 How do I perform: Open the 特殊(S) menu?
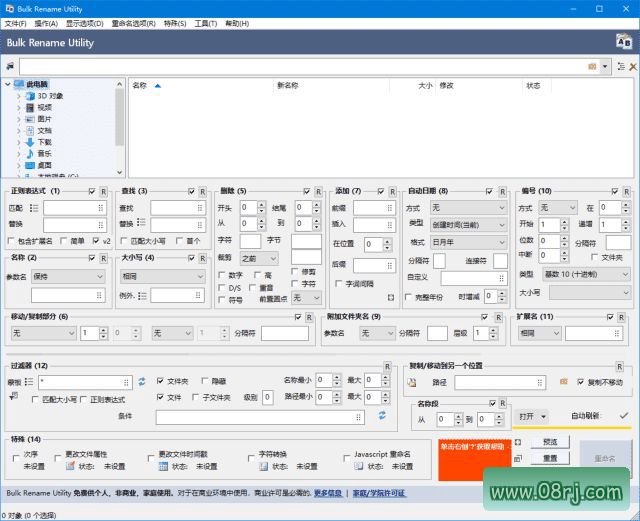(x=175, y=24)
